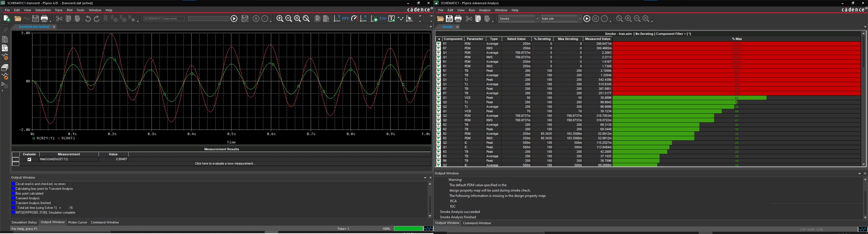The image size is (868, 234).
Task: Toggle Cursor icon in PSpice A/D toolbar
Action: [409, 19]
